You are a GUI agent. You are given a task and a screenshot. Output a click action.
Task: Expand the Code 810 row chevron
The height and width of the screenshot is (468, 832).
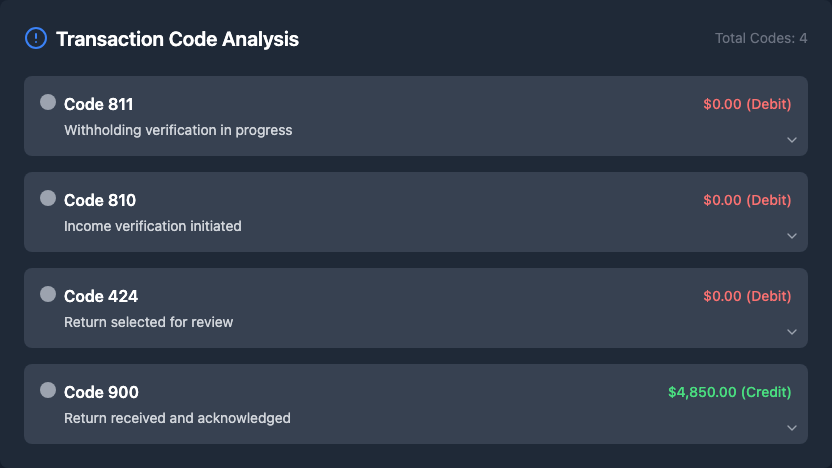[792, 236]
